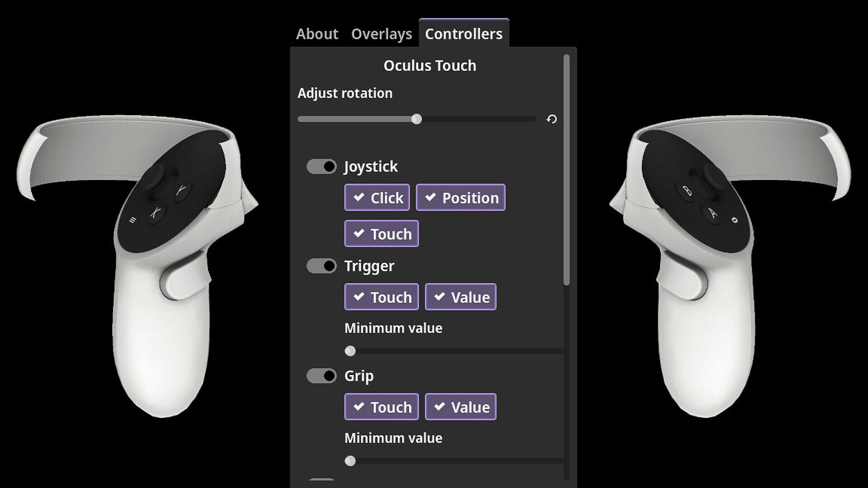
Task: Open the Overlays tab
Action: tap(382, 34)
